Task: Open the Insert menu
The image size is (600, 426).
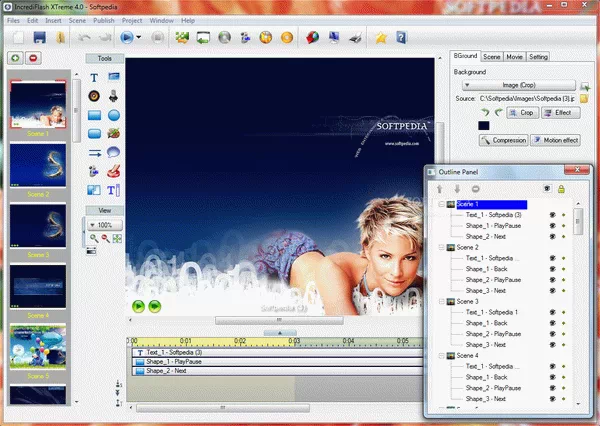Action: (x=53, y=21)
